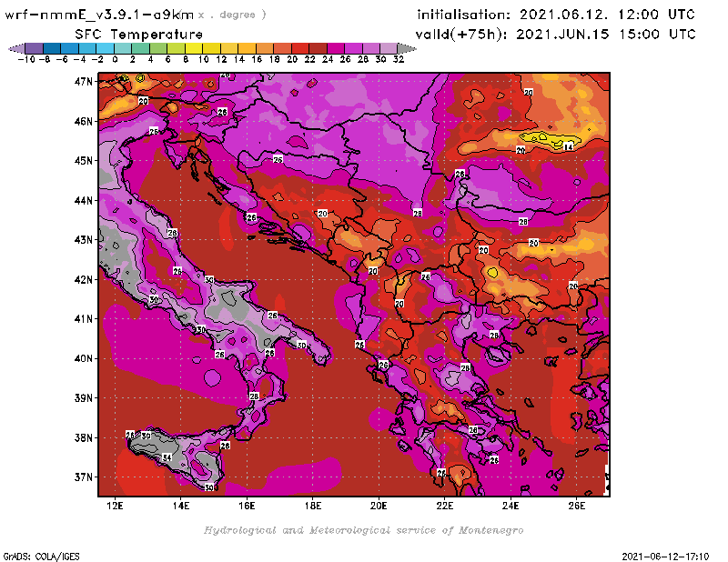Click the wrf-nmmE_v3.9.1-a9km model title

tap(99, 15)
